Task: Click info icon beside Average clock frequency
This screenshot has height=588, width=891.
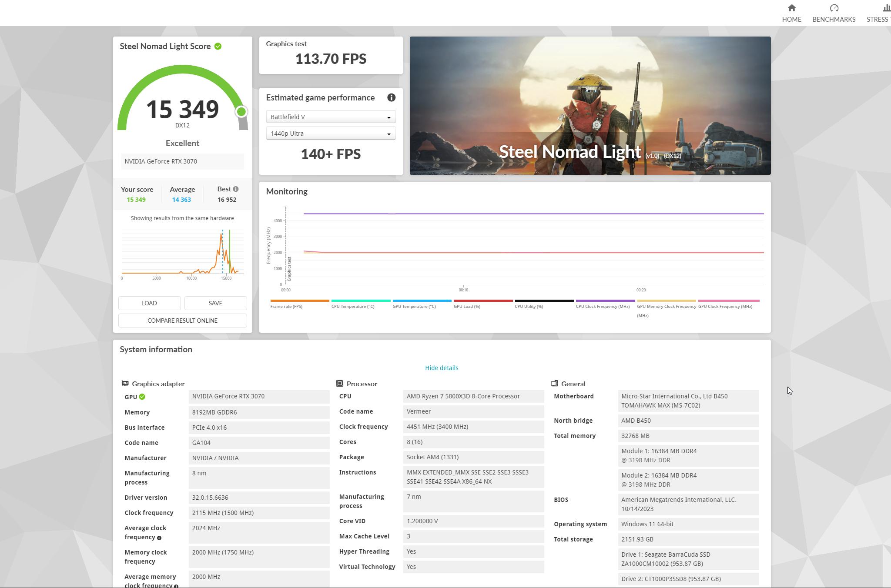Action: [159, 538]
